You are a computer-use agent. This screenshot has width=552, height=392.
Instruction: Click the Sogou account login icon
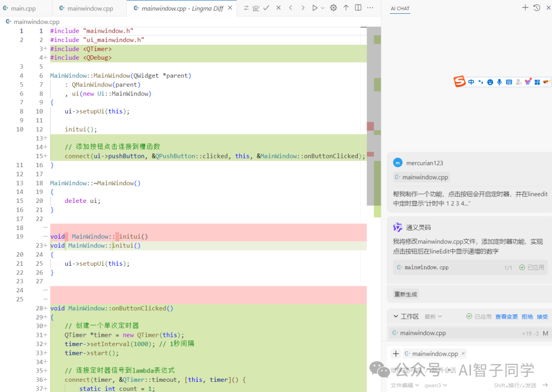518,82
